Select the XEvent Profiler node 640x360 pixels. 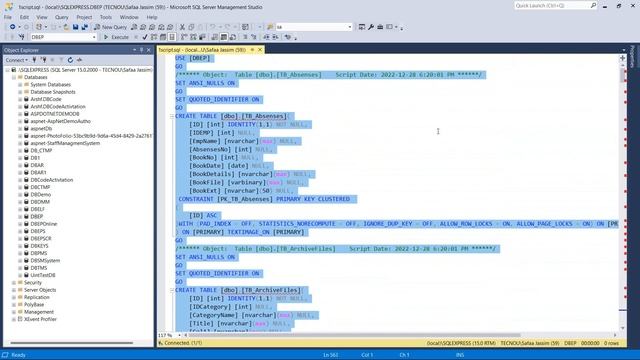point(40,319)
